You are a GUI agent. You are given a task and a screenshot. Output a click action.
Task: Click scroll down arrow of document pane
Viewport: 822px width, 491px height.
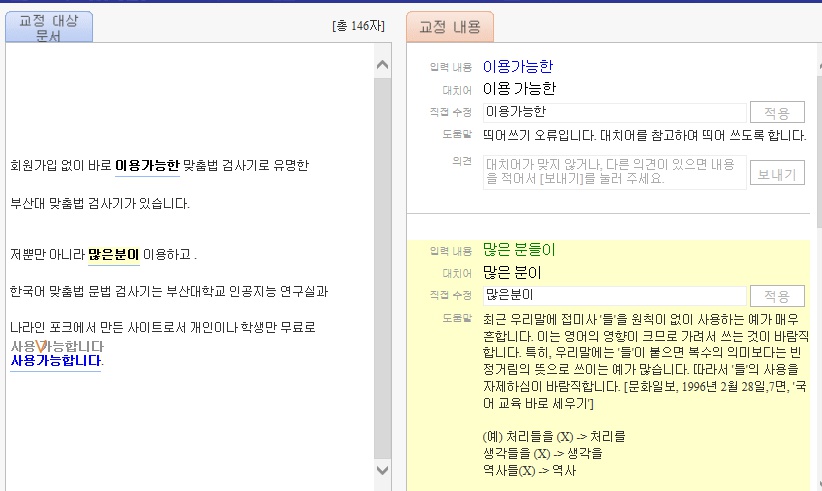(x=383, y=470)
